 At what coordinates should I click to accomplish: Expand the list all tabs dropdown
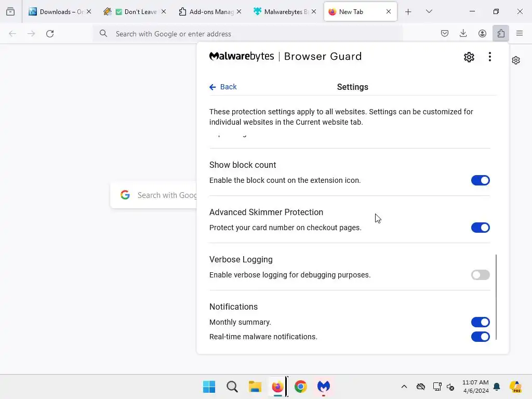pos(429,11)
